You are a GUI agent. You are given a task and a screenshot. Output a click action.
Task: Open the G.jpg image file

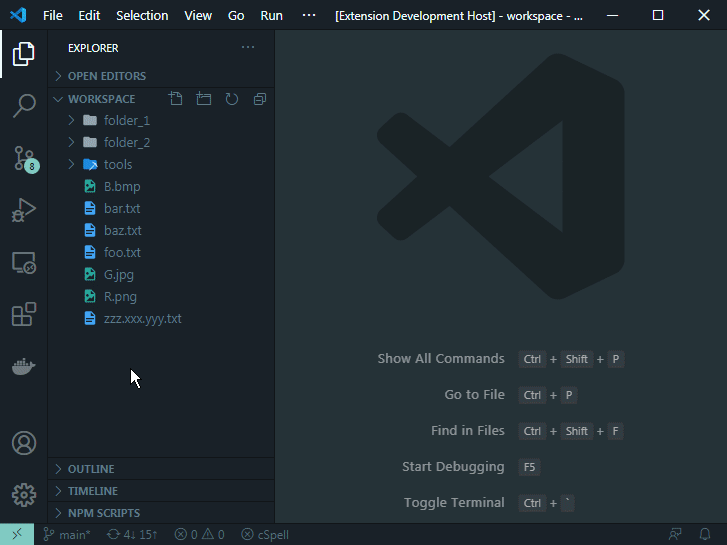pos(160,275)
